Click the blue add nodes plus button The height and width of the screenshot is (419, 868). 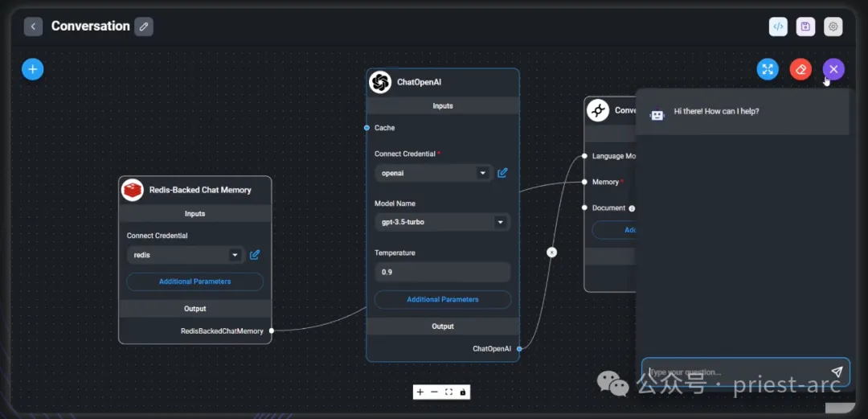(33, 69)
